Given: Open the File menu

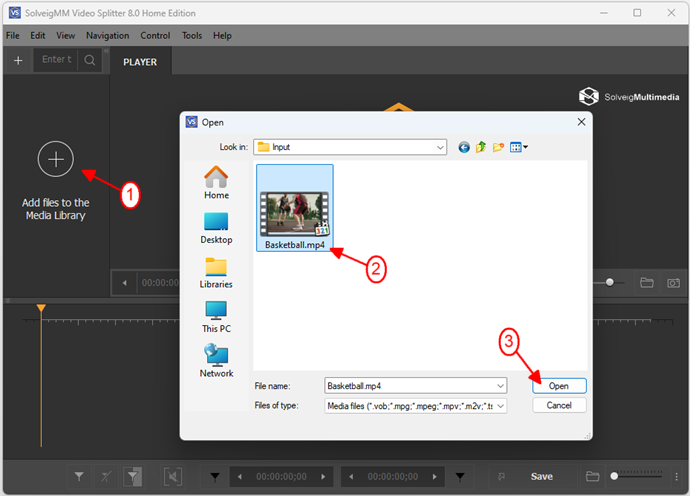Looking at the screenshot, I should coord(12,36).
